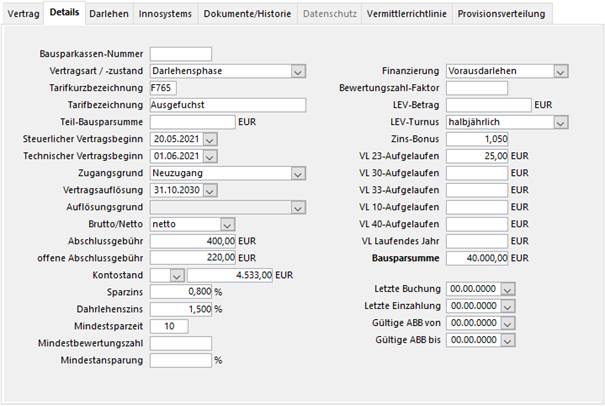Image resolution: width=605 pixels, height=406 pixels.
Task: Click the Bausparkassen-Nummer input field
Action: click(x=180, y=54)
